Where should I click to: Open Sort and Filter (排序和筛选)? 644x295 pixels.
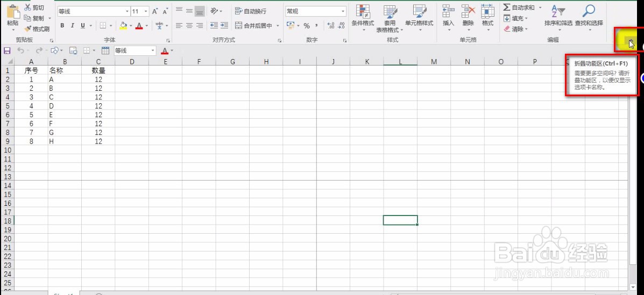click(558, 17)
